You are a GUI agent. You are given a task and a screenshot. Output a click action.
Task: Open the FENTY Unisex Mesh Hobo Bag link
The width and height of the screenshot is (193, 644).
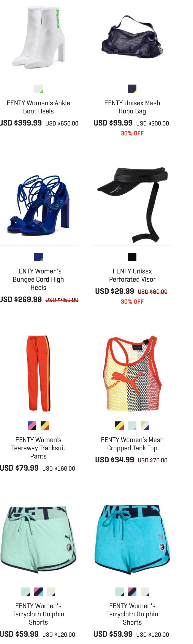pyautogui.click(x=132, y=107)
